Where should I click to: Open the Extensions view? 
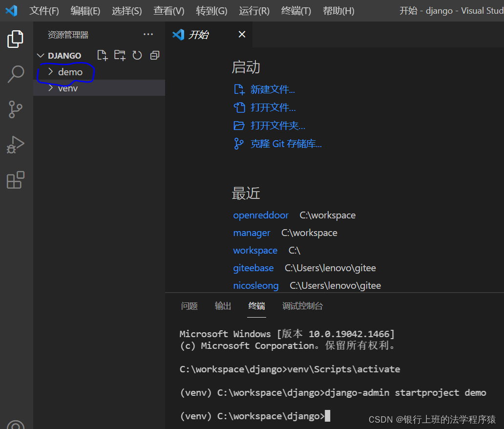click(x=16, y=180)
